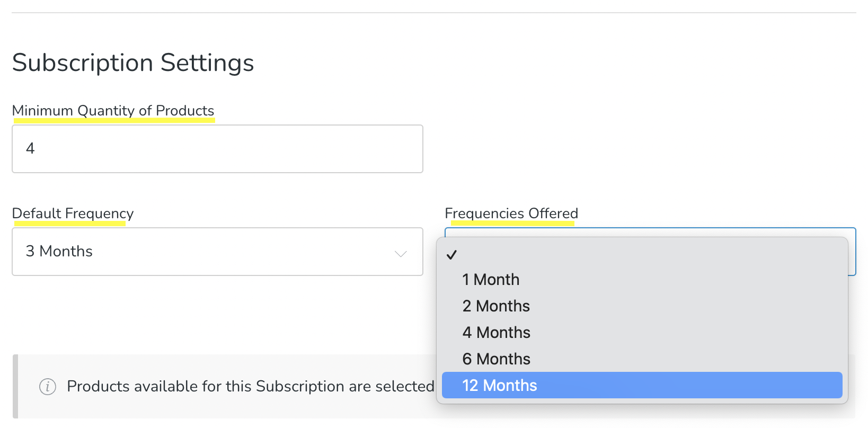Click the "Subscription Settings" heading
The image size is (868, 428).
point(133,63)
